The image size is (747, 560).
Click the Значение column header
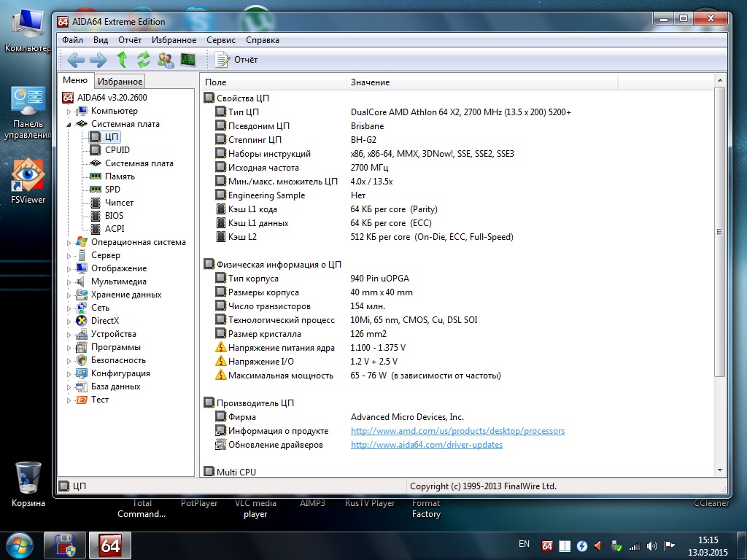pos(481,82)
